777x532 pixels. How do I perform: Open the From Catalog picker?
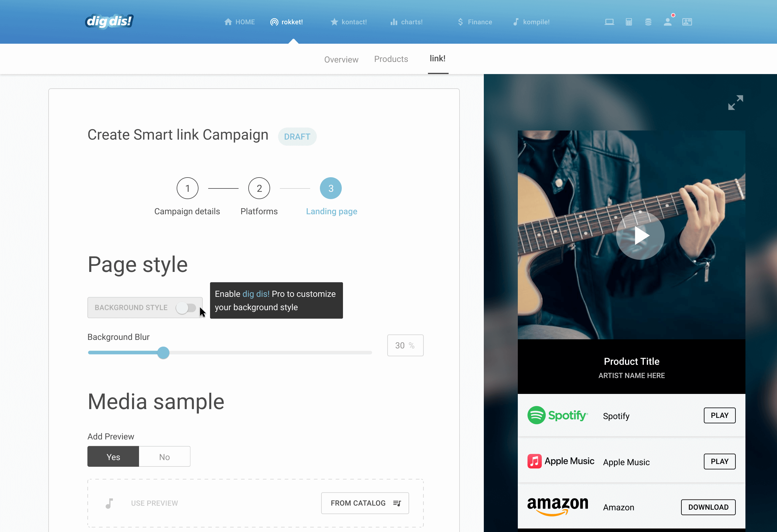coord(365,503)
